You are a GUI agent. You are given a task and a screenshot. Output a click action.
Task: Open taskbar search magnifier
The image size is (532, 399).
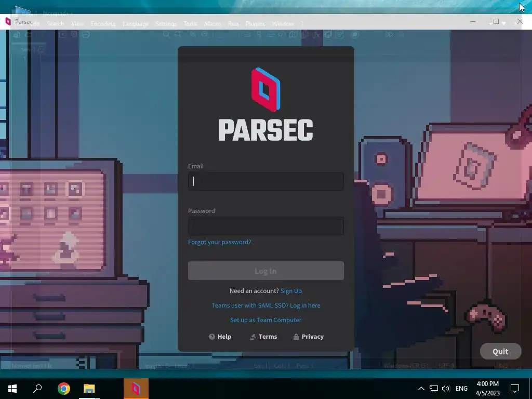tap(37, 389)
